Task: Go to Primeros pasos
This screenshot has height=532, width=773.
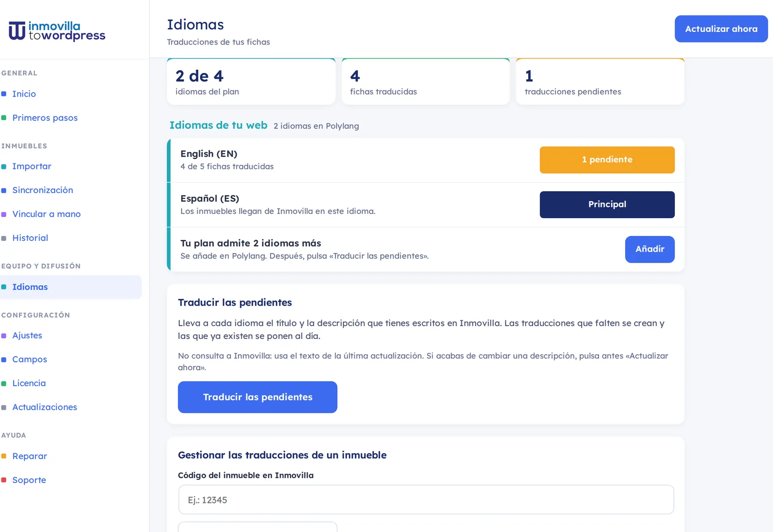Action: coord(44,118)
